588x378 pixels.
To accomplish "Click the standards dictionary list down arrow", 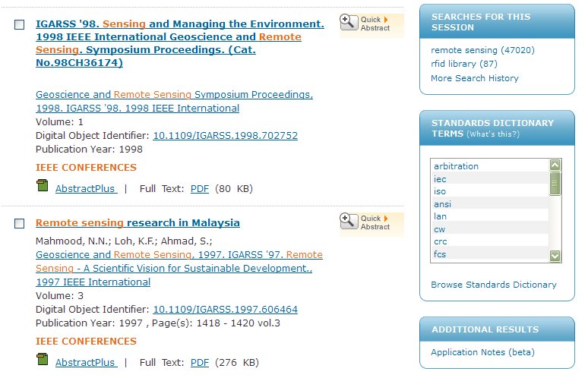I will 555,256.
